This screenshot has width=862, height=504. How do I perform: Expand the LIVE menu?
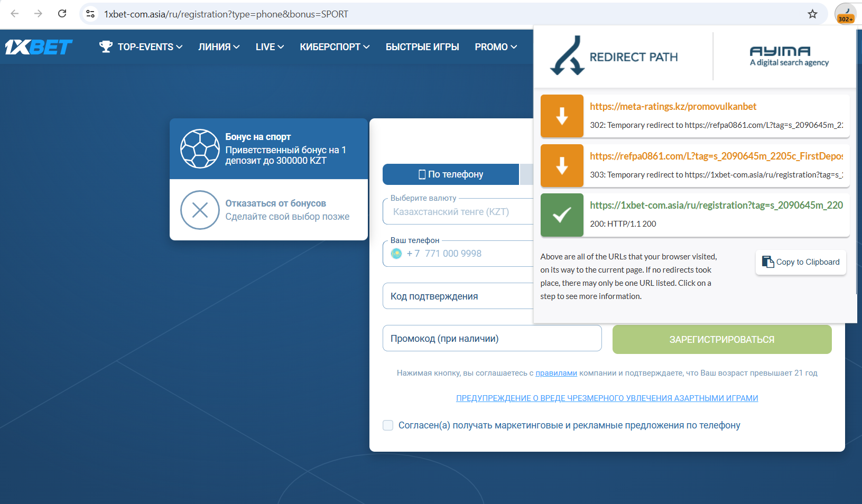click(x=270, y=47)
